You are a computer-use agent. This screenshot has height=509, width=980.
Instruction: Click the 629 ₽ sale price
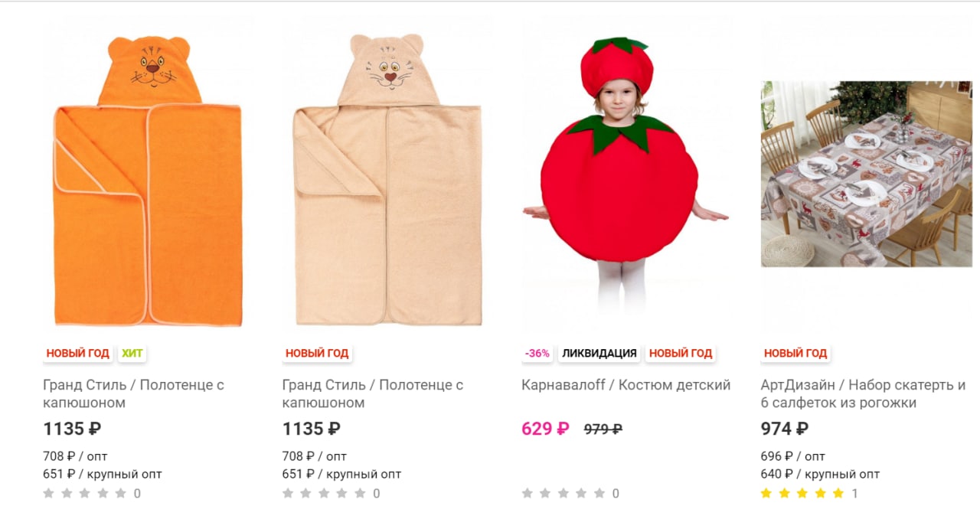point(545,429)
